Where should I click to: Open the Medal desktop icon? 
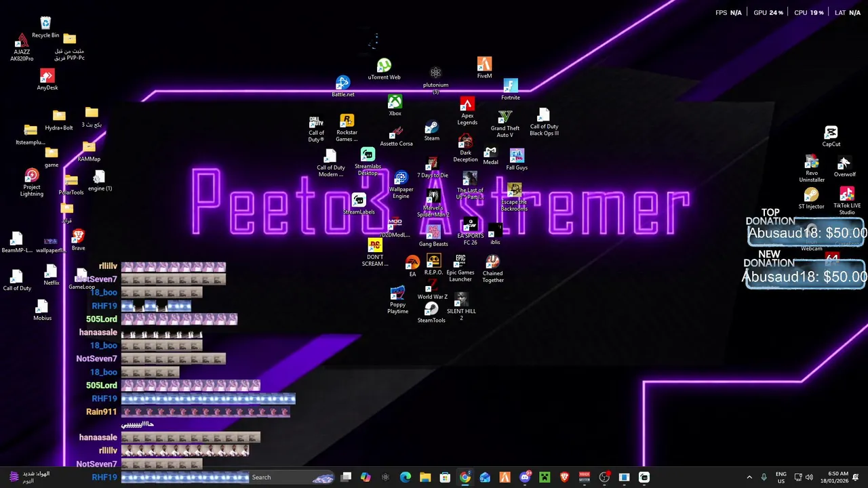490,156
